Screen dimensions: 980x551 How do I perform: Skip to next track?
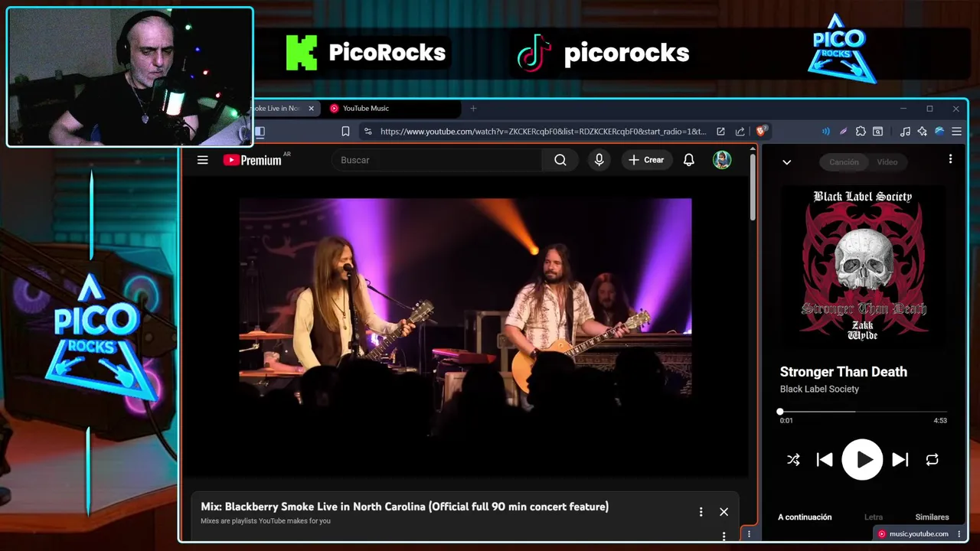(900, 460)
